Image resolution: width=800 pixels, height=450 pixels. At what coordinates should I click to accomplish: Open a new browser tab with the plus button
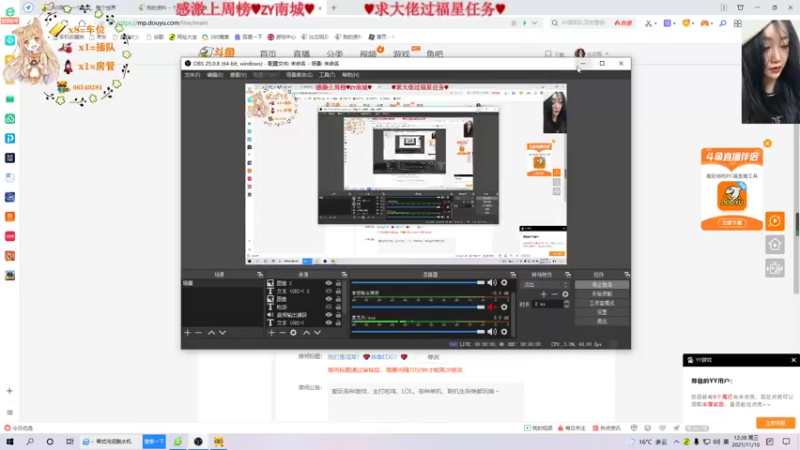334,8
